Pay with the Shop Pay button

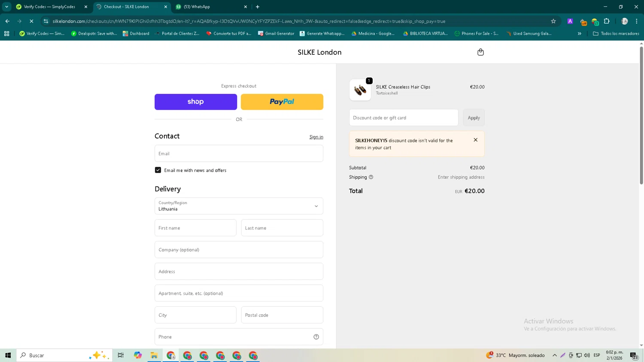pos(196,102)
